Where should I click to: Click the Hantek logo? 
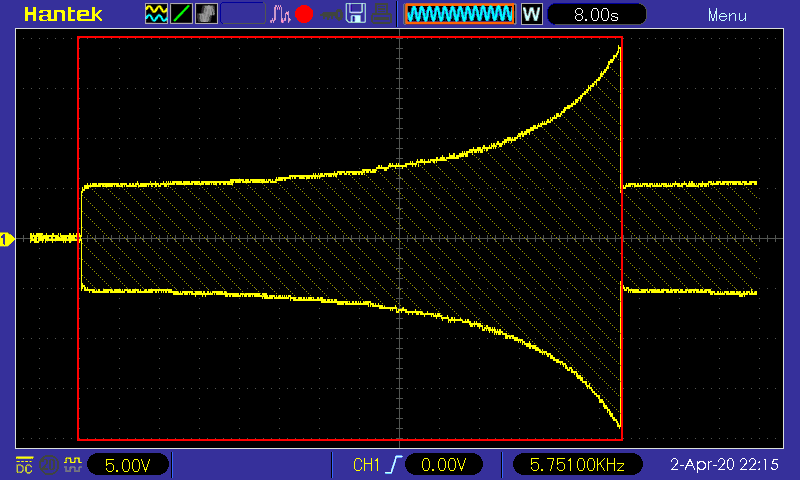[63, 14]
